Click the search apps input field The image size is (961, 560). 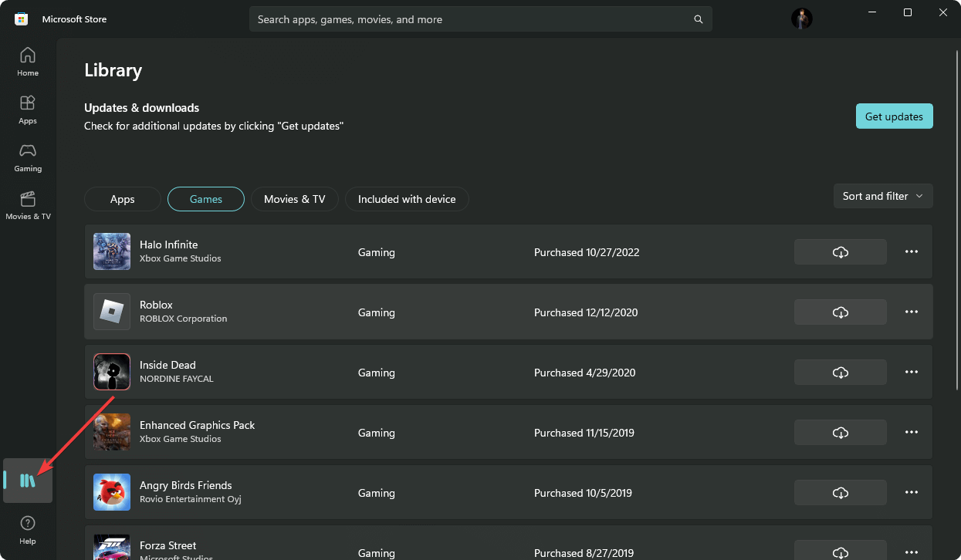point(480,19)
